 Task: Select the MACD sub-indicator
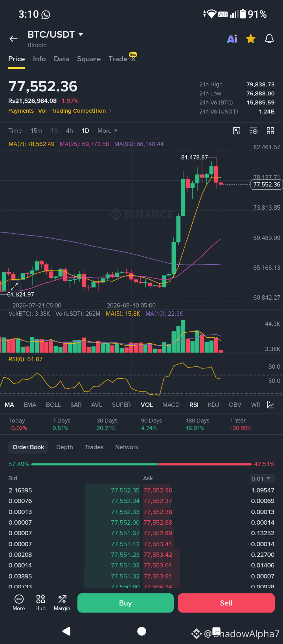click(171, 405)
